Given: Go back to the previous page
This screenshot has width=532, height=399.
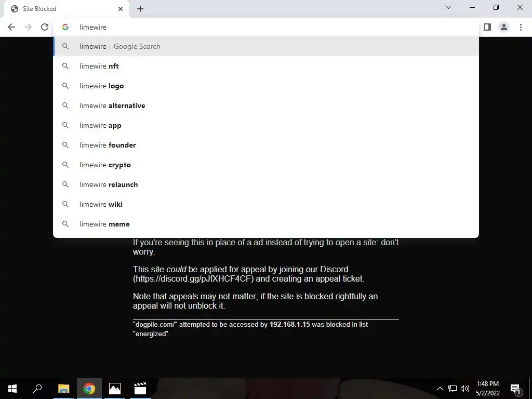Looking at the screenshot, I should pyautogui.click(x=11, y=27).
